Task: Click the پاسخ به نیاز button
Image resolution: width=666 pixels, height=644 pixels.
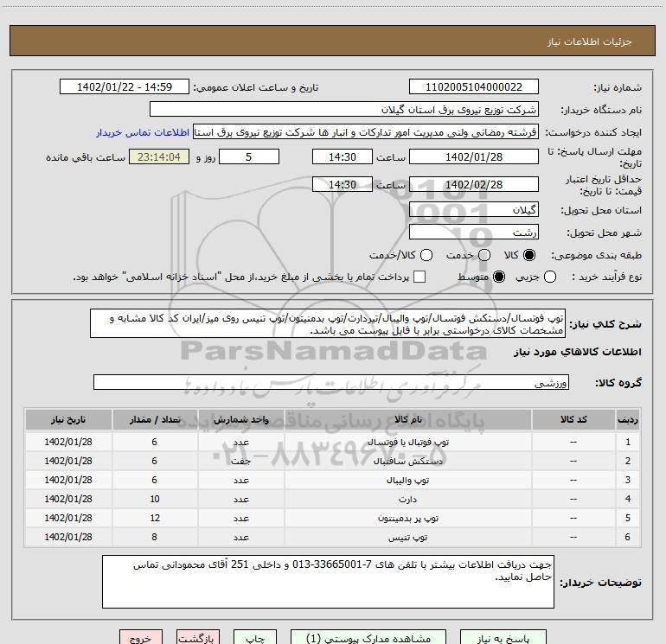Action: click(503, 638)
